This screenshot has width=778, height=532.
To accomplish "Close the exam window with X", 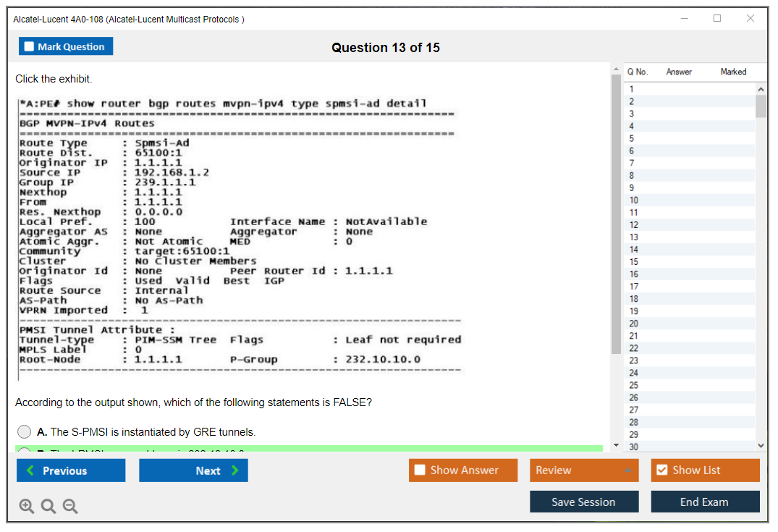I will click(750, 19).
